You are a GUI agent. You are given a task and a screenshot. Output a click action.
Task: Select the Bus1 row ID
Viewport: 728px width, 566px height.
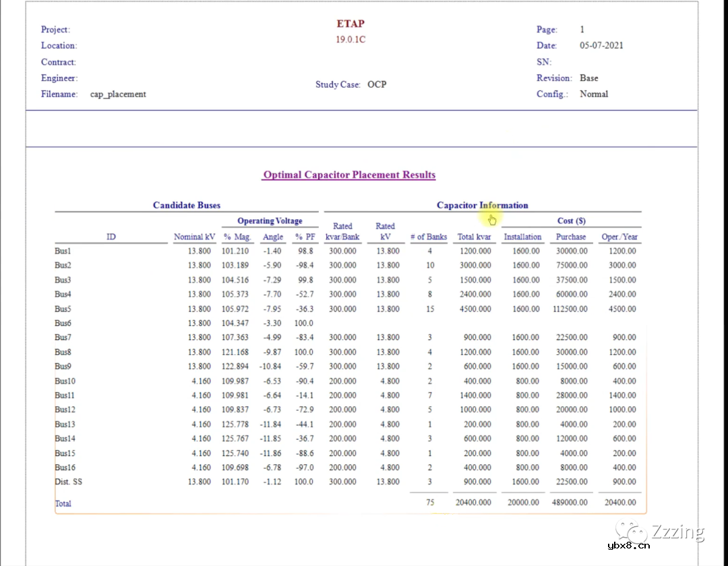(x=63, y=251)
